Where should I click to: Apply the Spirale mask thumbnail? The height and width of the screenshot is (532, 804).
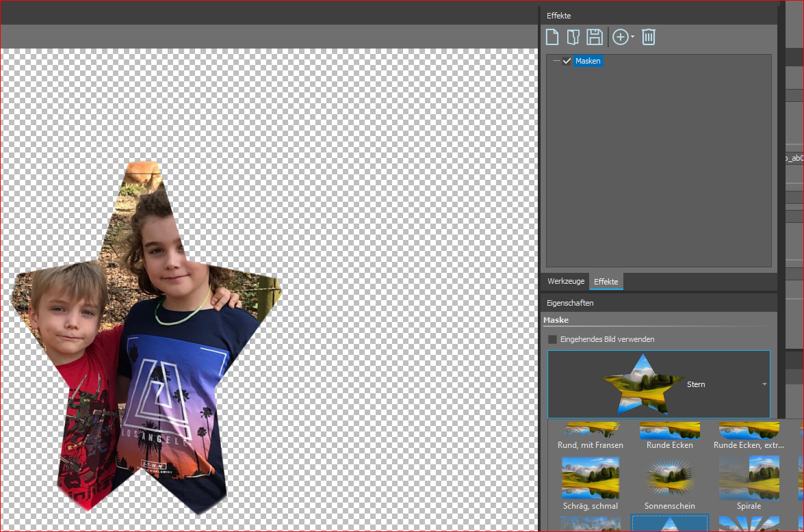[749, 479]
